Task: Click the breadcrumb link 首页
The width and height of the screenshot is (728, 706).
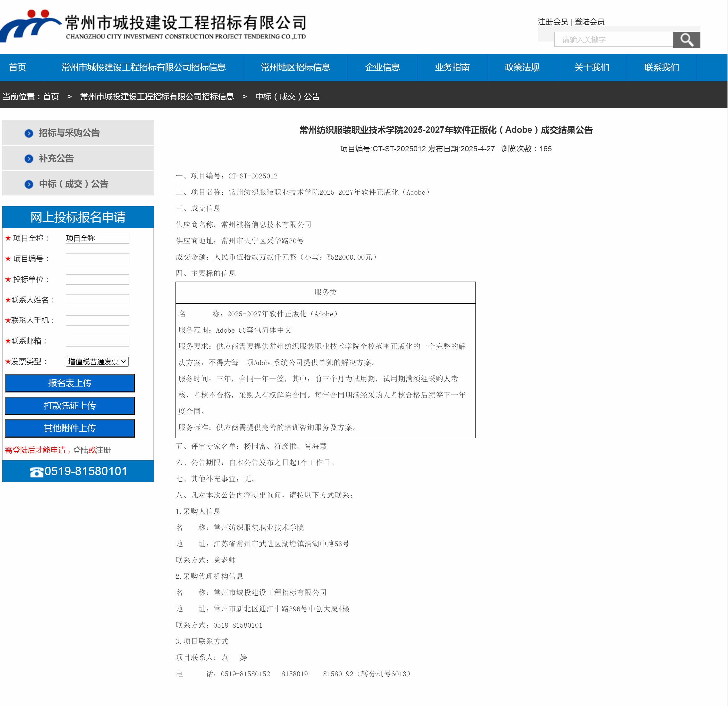Action: coord(51,97)
